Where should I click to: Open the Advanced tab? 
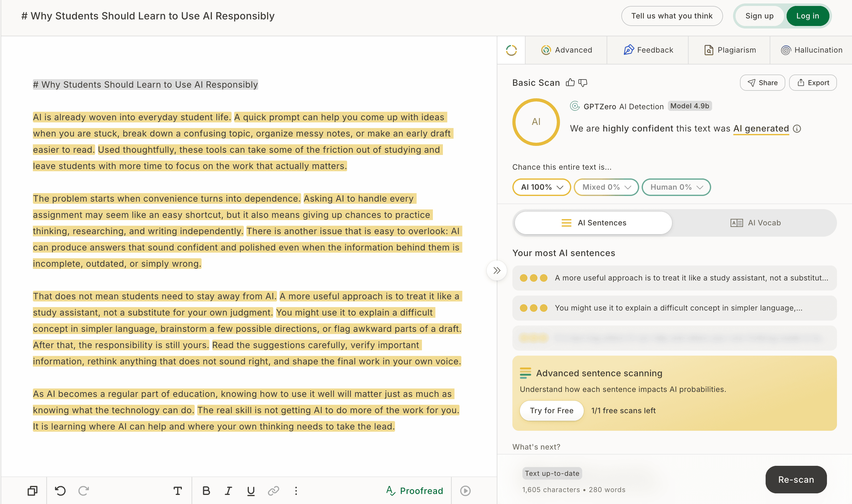pyautogui.click(x=566, y=50)
